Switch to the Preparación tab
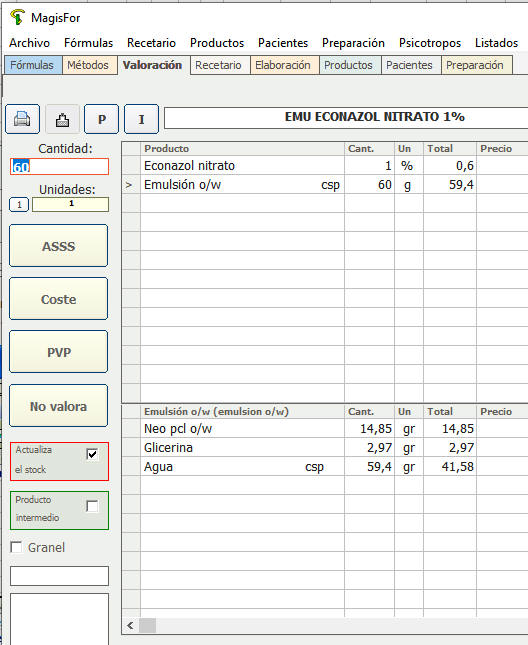 (x=475, y=65)
